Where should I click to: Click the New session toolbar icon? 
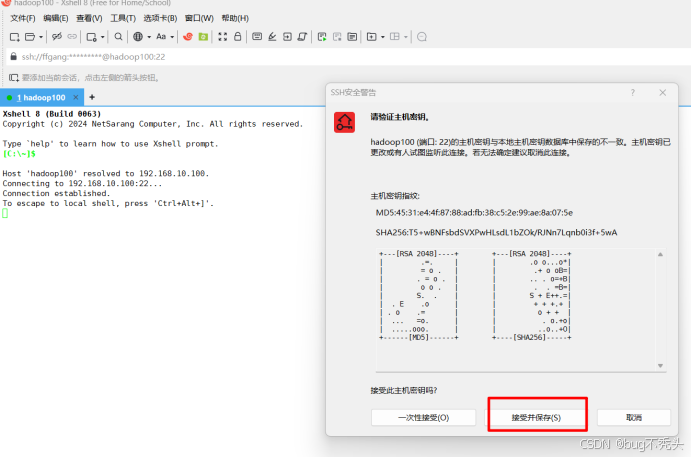[x=15, y=37]
